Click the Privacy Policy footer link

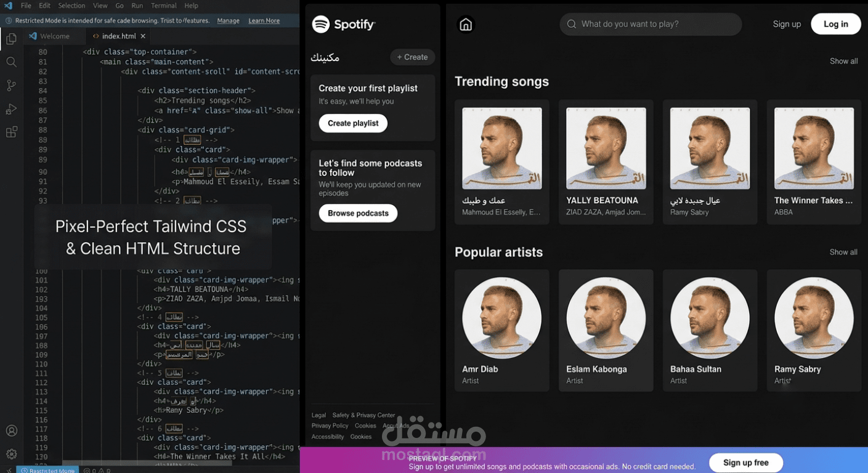[330, 426]
